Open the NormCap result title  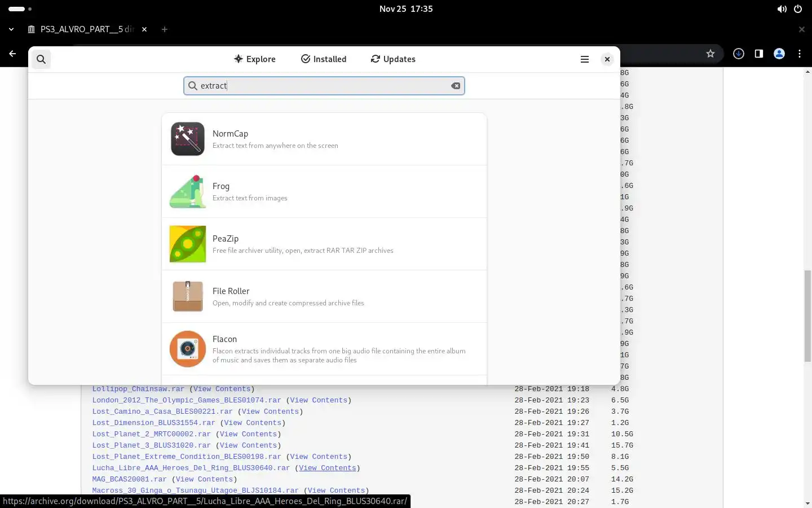click(x=230, y=134)
